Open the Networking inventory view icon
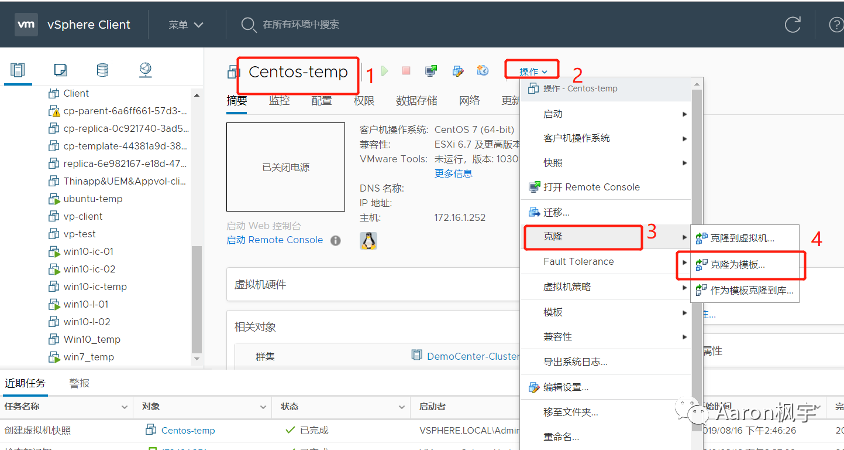 click(145, 70)
